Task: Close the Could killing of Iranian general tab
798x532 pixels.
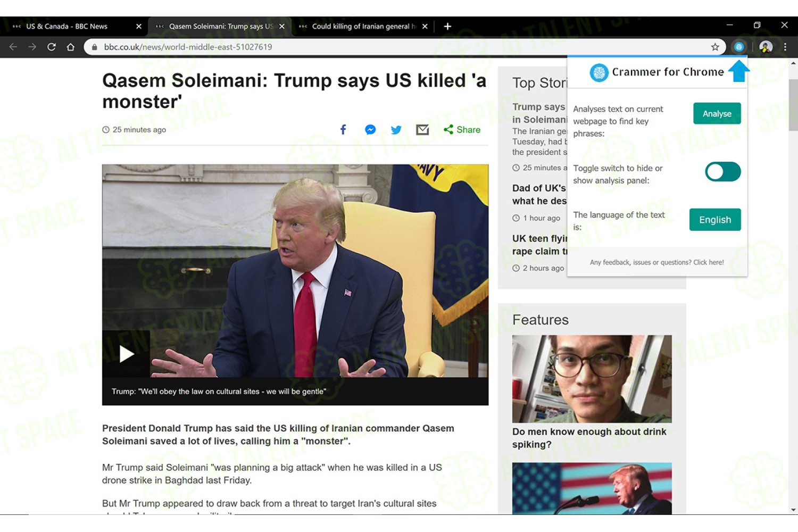Action: pos(425,26)
